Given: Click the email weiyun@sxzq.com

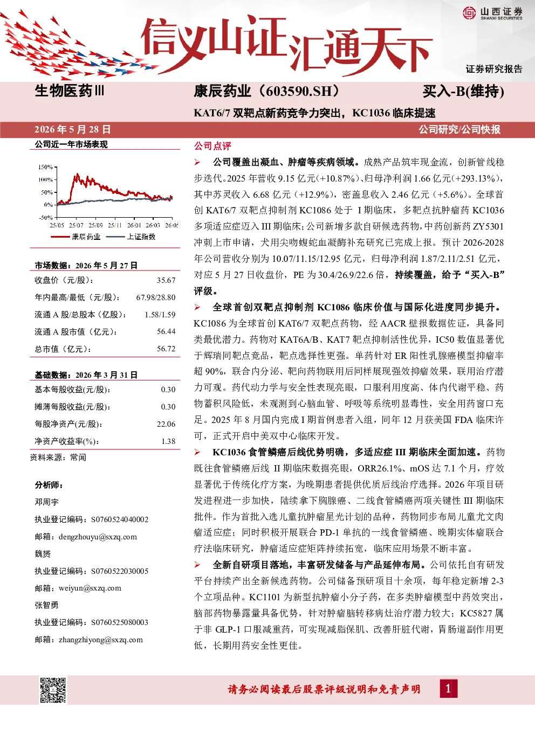Looking at the screenshot, I should [90, 588].
